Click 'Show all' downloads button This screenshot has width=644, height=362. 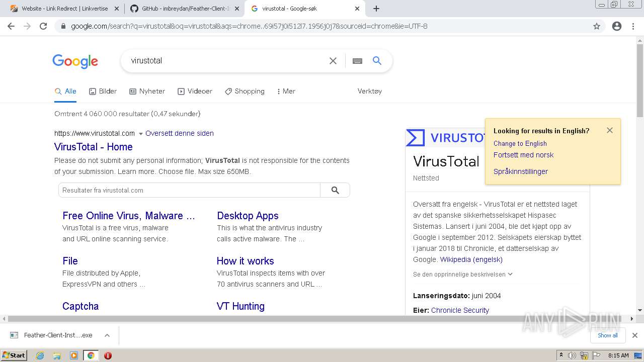(x=608, y=335)
